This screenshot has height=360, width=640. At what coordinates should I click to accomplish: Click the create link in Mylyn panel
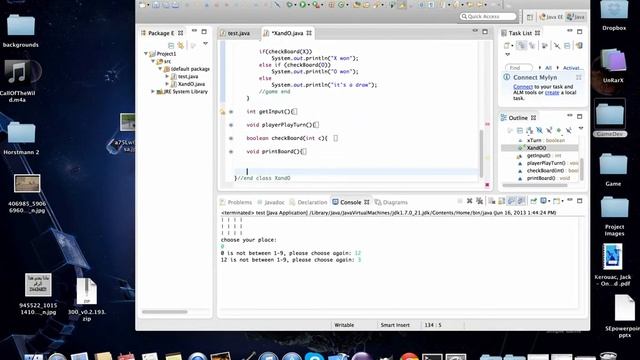click(552, 93)
